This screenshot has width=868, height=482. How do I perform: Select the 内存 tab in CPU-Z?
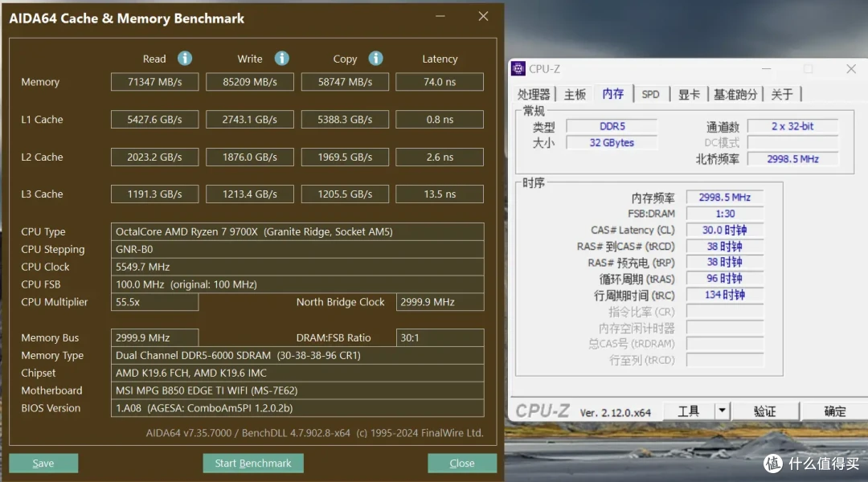[x=612, y=93]
